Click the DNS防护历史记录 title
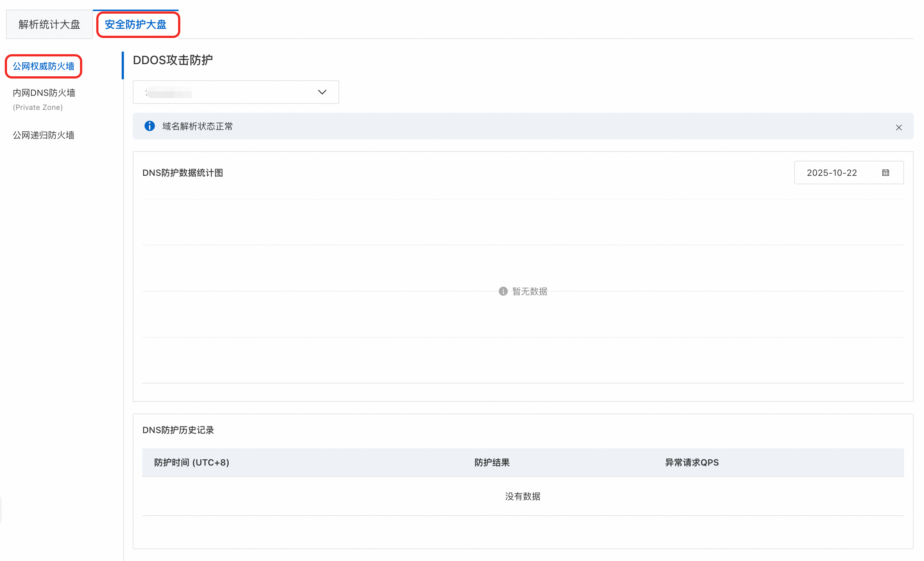This screenshot has height=561, width=924. 178,430
